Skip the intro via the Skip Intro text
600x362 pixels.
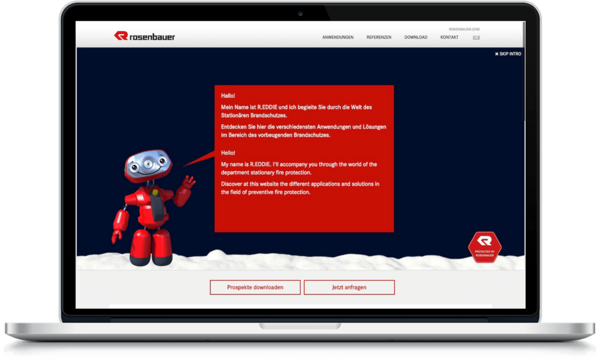(510, 54)
